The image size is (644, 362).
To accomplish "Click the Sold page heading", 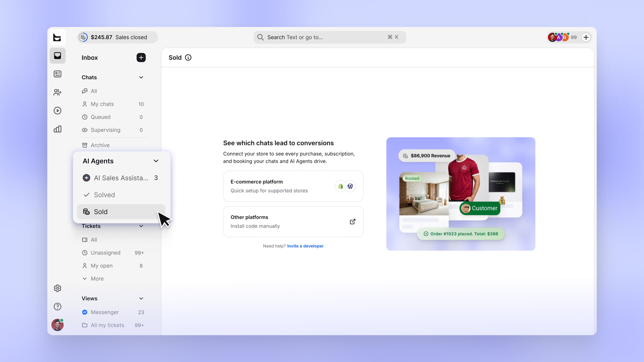I will click(175, 58).
